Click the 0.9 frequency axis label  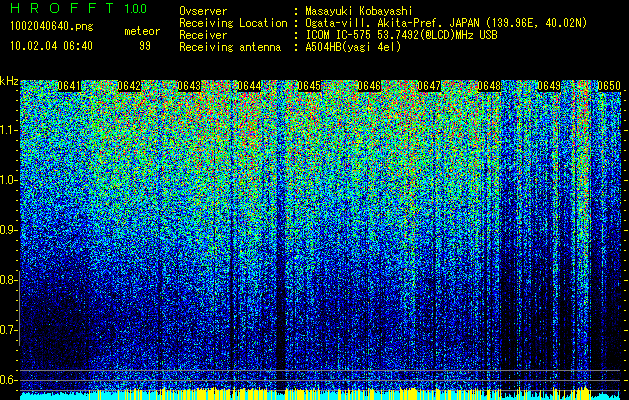7,230
